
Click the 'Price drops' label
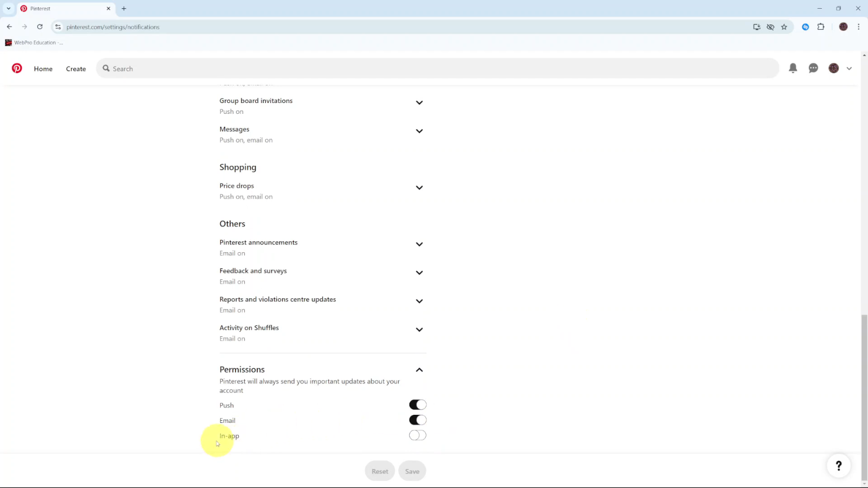(237, 185)
